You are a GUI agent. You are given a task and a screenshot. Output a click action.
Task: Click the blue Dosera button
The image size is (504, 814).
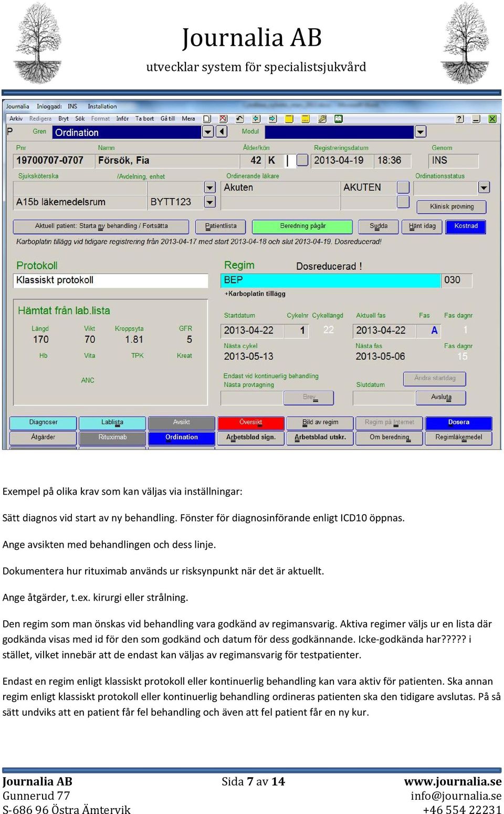tap(459, 423)
